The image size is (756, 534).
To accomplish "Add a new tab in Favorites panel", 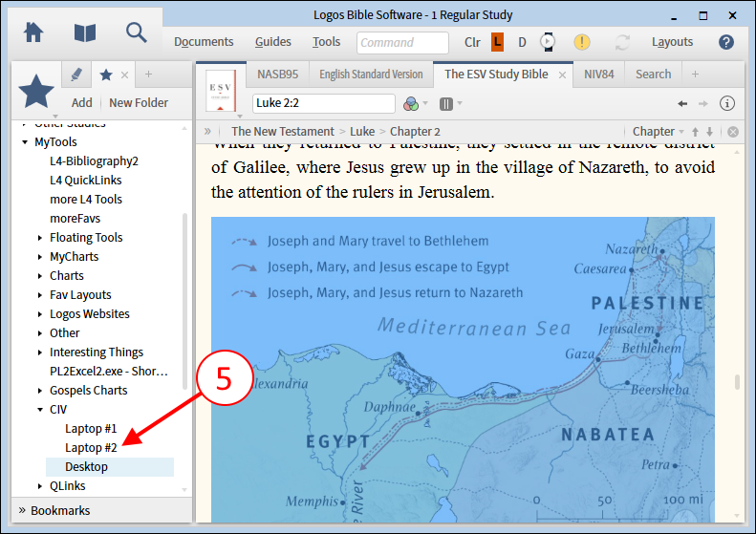I will point(148,75).
